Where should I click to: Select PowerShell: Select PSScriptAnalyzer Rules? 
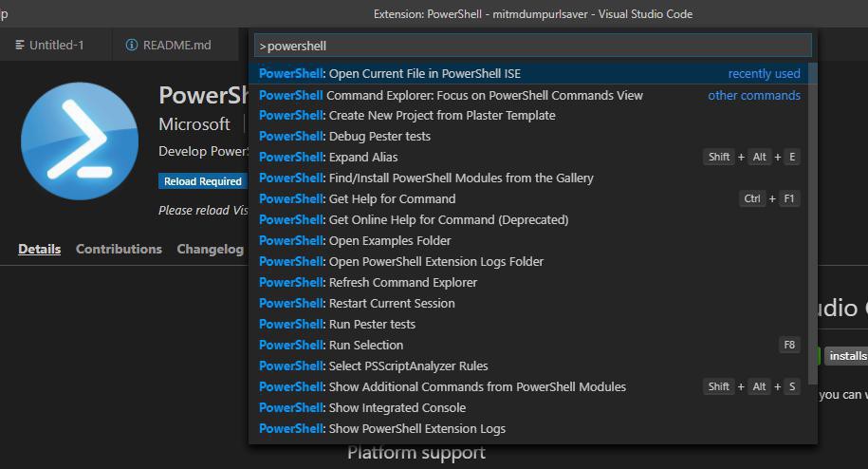528,366
